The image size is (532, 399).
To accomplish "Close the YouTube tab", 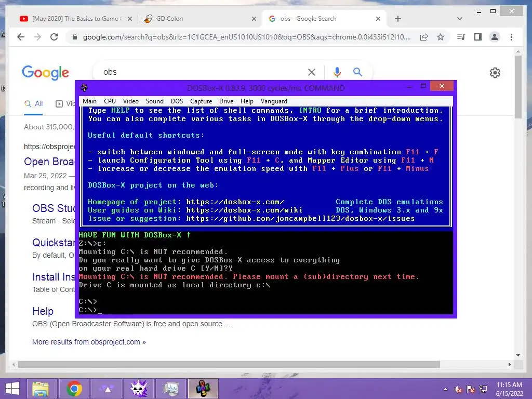I will tap(129, 19).
